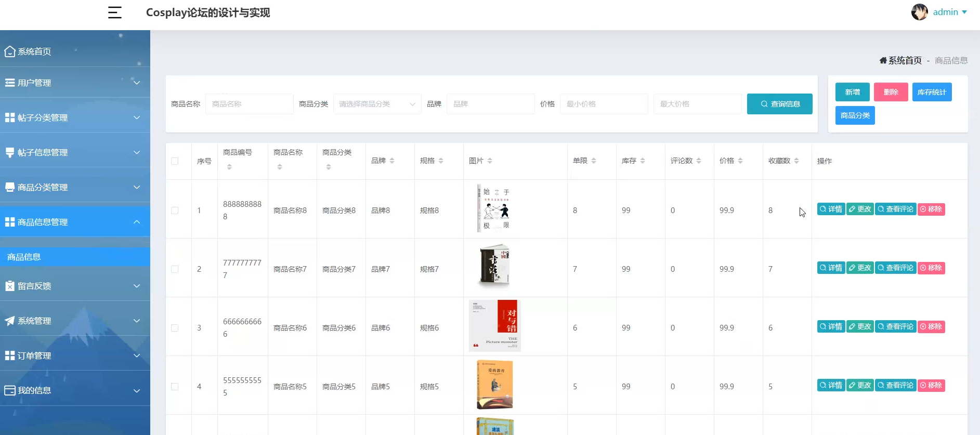This screenshot has width=980, height=435.
Task: Click the 系统管理 paper plane icon
Action: click(x=10, y=321)
